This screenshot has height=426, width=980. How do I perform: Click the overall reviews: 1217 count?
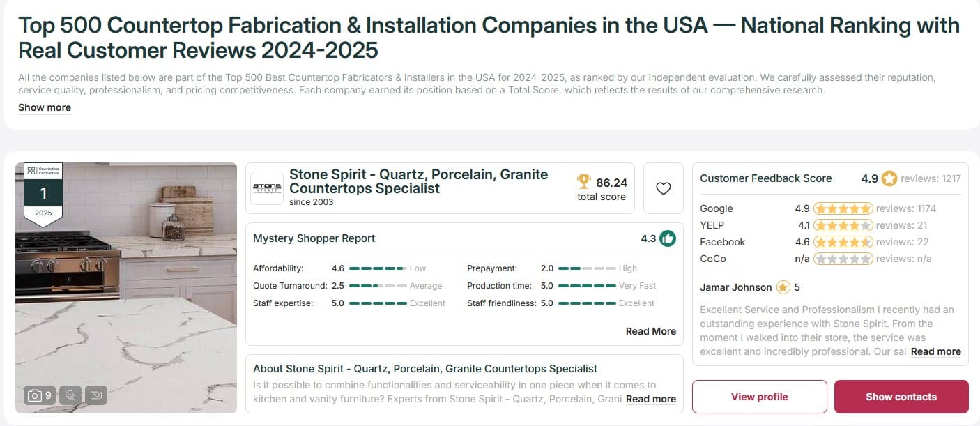tap(931, 178)
